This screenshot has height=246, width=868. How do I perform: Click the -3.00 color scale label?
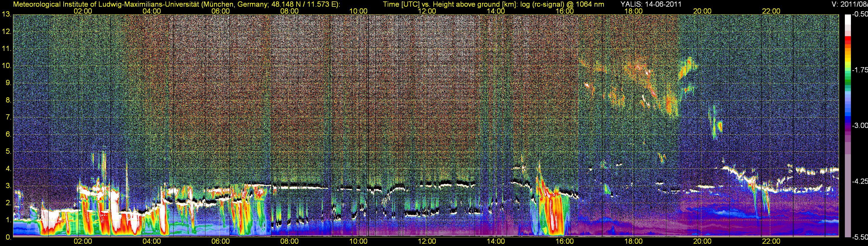860,126
